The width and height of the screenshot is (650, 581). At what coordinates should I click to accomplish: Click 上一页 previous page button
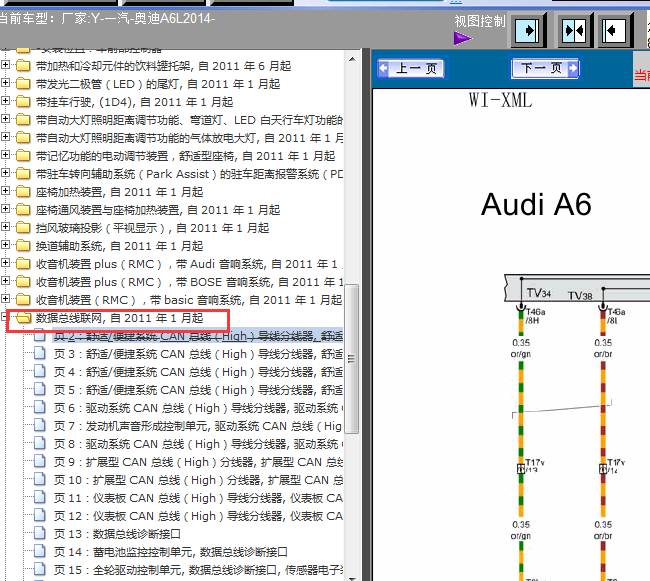(x=411, y=68)
